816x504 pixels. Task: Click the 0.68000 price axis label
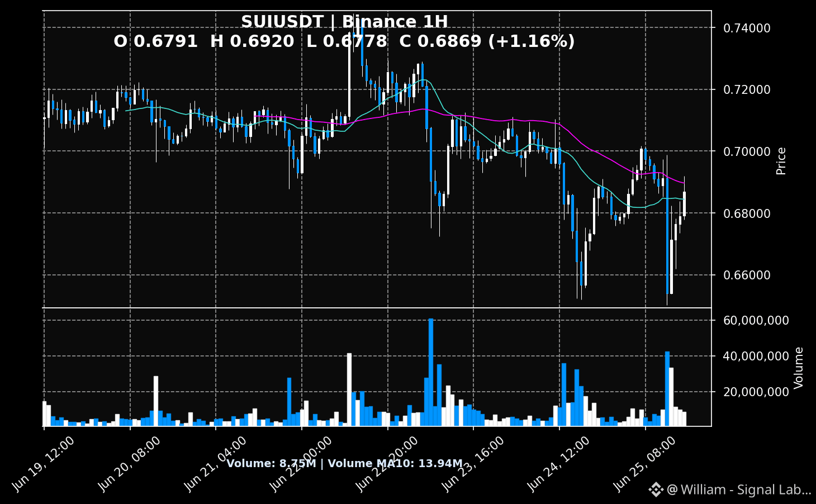coord(747,213)
